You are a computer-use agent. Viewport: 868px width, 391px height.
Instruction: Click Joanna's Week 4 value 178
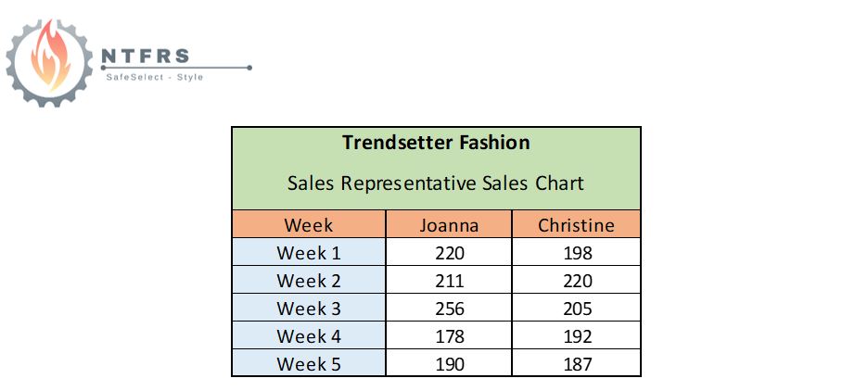449,335
